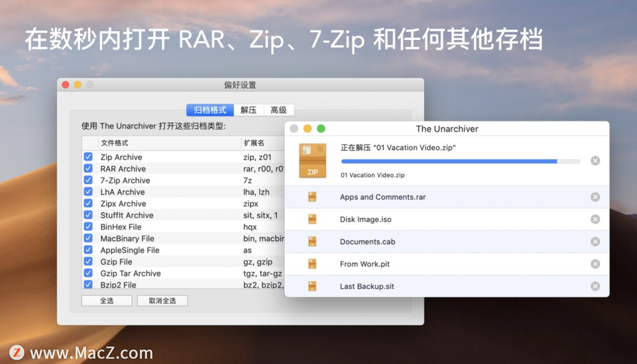
Task: Remove Disk Image.iso from queue
Action: pos(595,219)
